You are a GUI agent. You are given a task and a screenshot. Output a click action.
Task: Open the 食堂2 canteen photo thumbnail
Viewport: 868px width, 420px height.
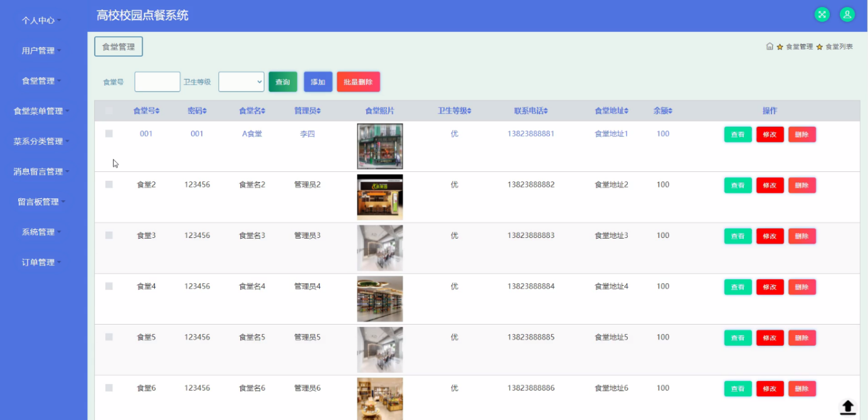(380, 197)
